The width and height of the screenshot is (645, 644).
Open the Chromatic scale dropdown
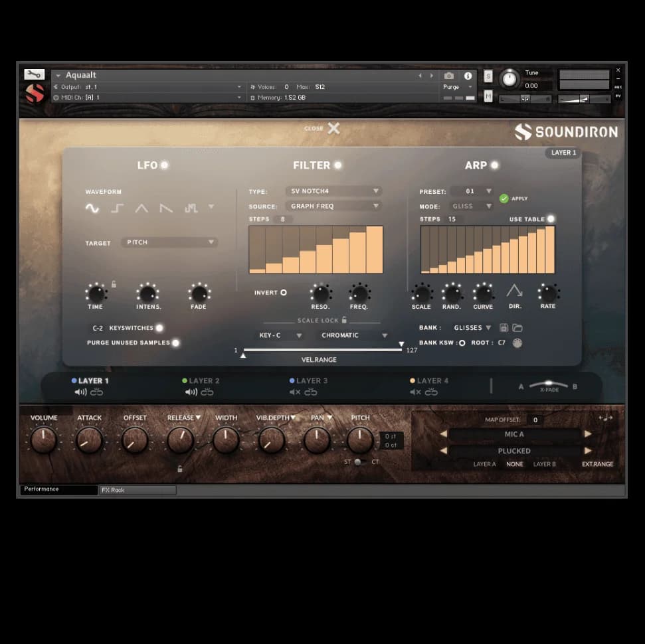(353, 336)
